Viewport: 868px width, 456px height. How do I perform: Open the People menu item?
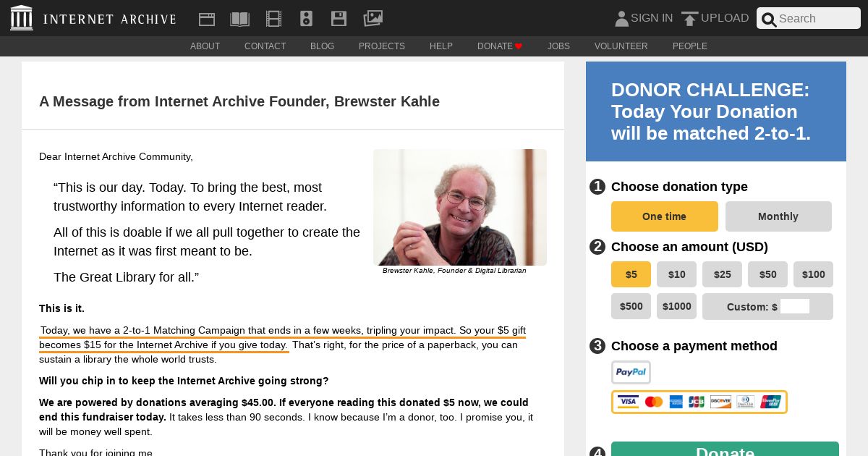pyautogui.click(x=690, y=46)
